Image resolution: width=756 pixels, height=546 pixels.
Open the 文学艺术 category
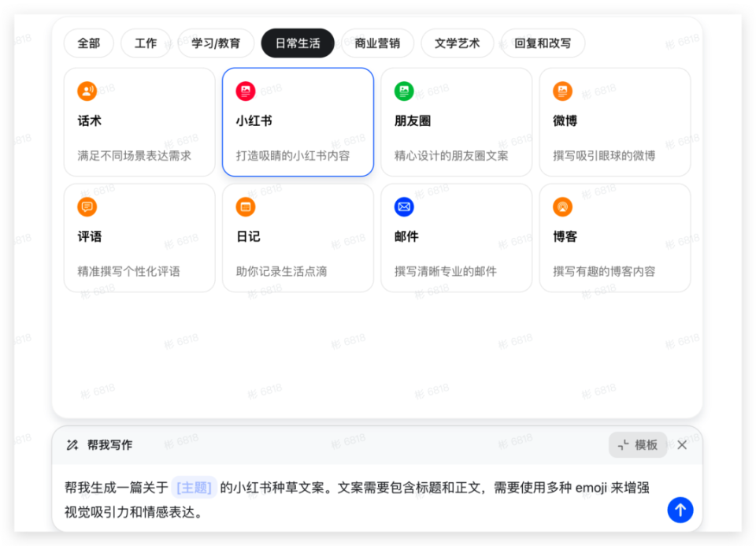[x=457, y=43]
